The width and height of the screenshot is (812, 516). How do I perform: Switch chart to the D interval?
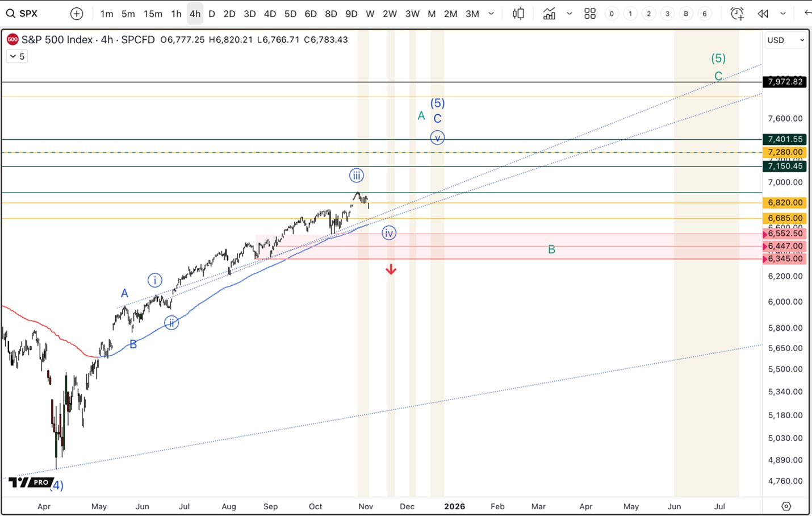(212, 14)
